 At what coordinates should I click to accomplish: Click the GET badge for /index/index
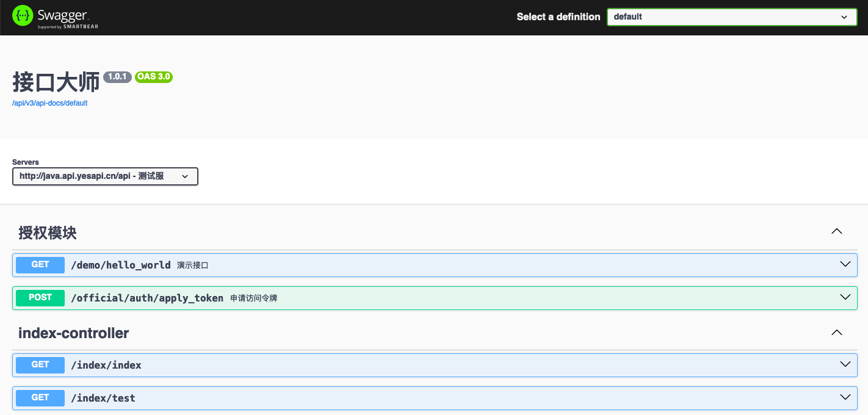(x=40, y=365)
